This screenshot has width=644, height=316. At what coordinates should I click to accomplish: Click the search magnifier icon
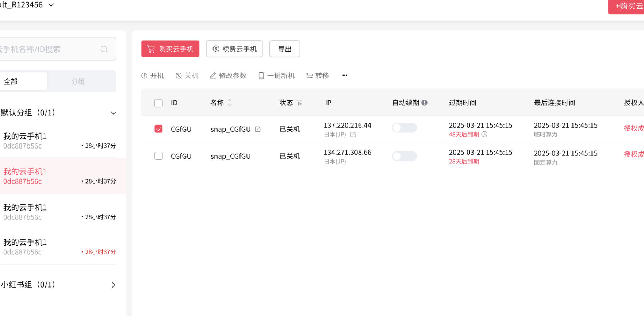104,49
